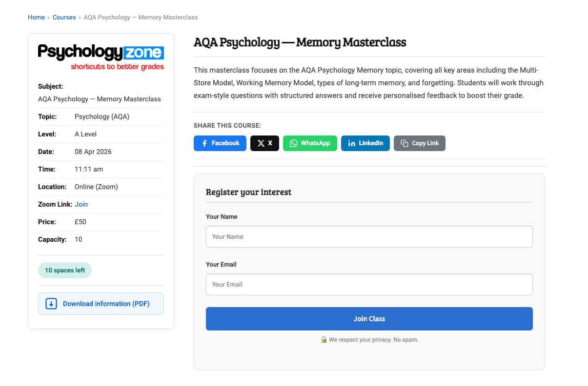The height and width of the screenshot is (386, 588).
Task: Click the Facebook icon in the share button
Action: [205, 143]
